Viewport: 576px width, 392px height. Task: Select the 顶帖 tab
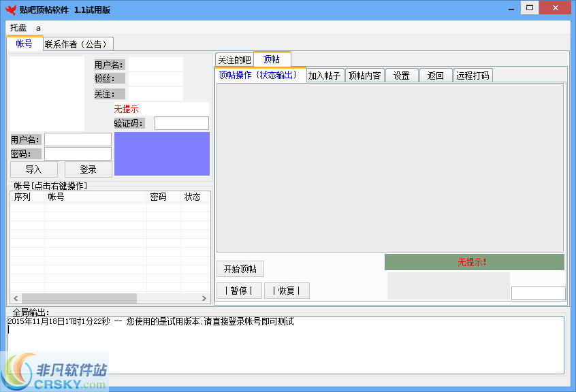click(x=272, y=59)
